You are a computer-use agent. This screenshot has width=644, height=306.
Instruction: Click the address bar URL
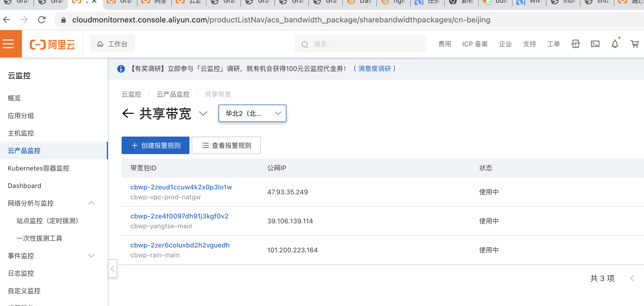pyautogui.click(x=281, y=20)
